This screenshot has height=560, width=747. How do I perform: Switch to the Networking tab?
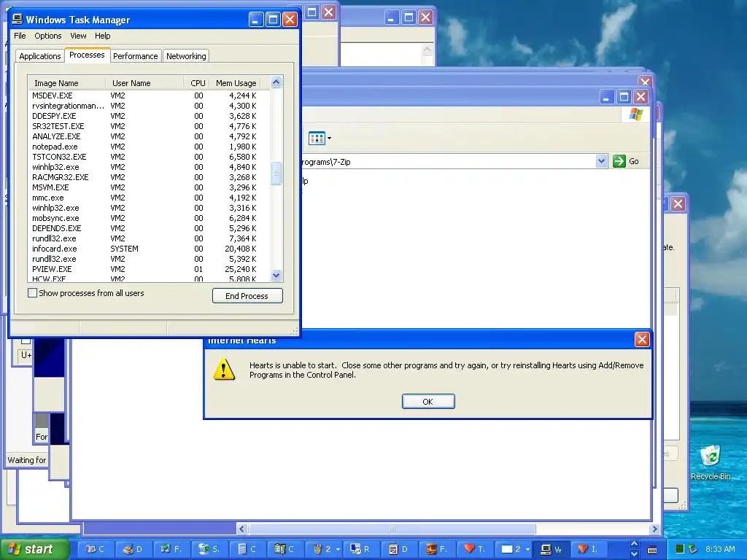(x=186, y=56)
